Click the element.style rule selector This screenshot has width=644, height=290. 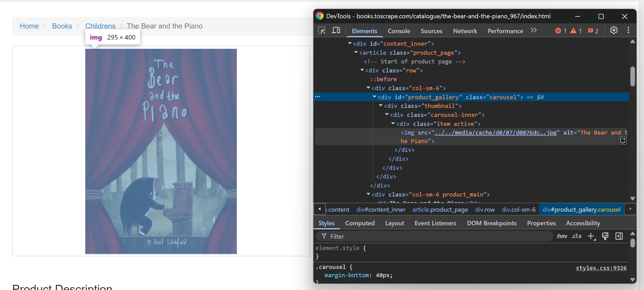pyautogui.click(x=337, y=248)
